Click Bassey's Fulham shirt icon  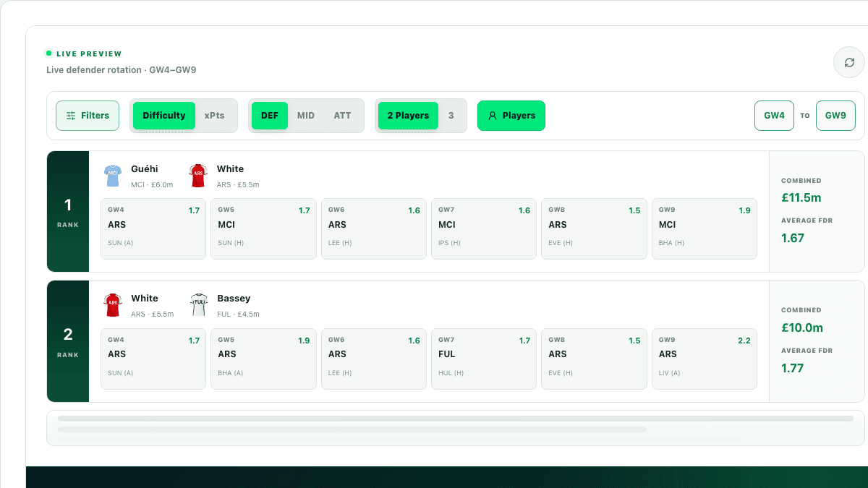pyautogui.click(x=198, y=305)
